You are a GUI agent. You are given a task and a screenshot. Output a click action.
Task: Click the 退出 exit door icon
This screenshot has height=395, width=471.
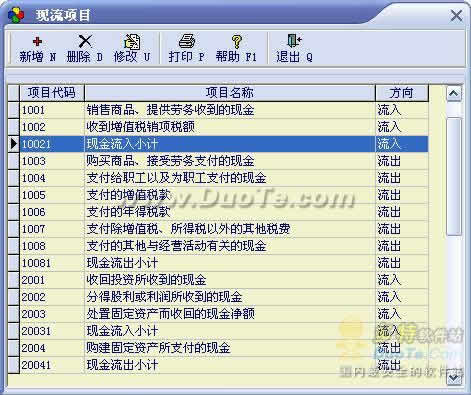coord(294,41)
